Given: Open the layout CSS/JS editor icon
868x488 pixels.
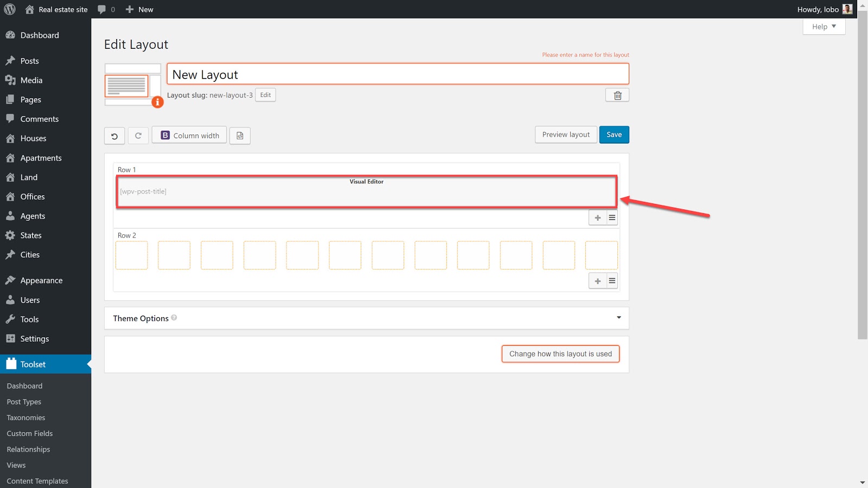Looking at the screenshot, I should tap(240, 136).
